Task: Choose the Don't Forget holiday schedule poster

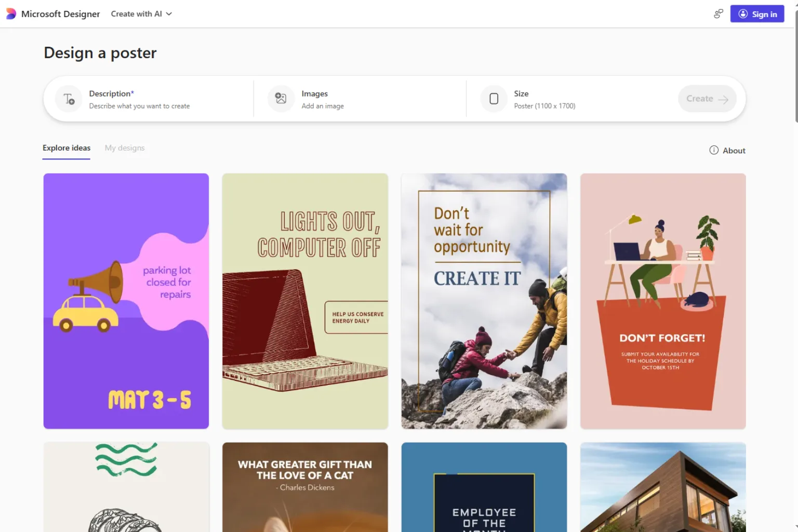Action: click(663, 301)
